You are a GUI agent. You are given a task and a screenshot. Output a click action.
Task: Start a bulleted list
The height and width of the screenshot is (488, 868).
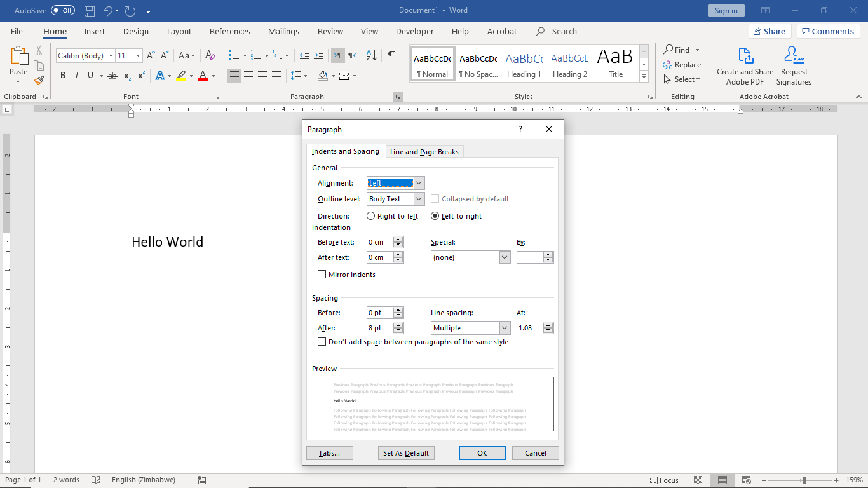pyautogui.click(x=234, y=56)
